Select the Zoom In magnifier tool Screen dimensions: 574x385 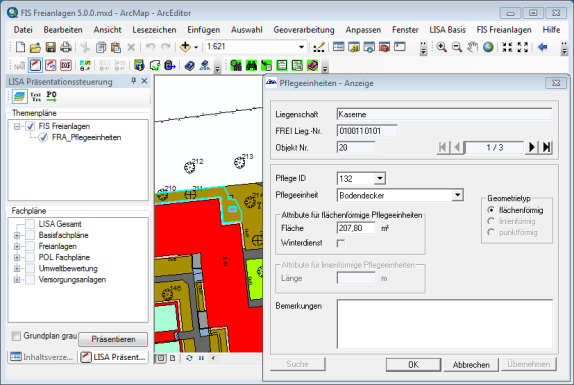tap(441, 47)
